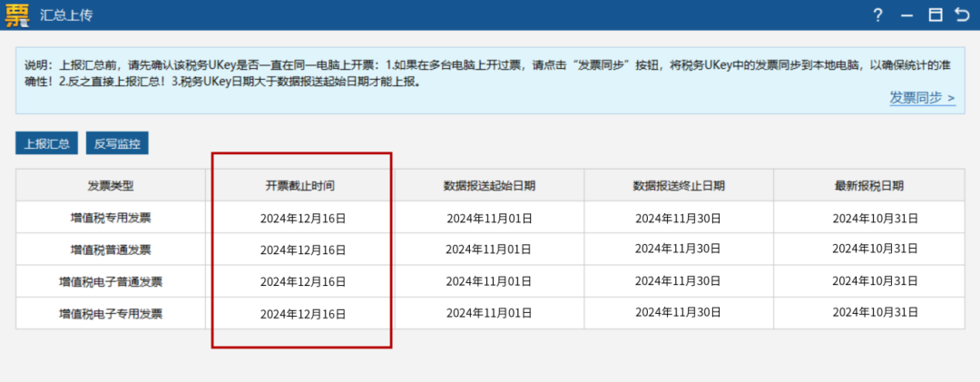Image resolution: width=980 pixels, height=382 pixels.
Task: Minimize the 汇总上传 window
Action: (x=906, y=15)
